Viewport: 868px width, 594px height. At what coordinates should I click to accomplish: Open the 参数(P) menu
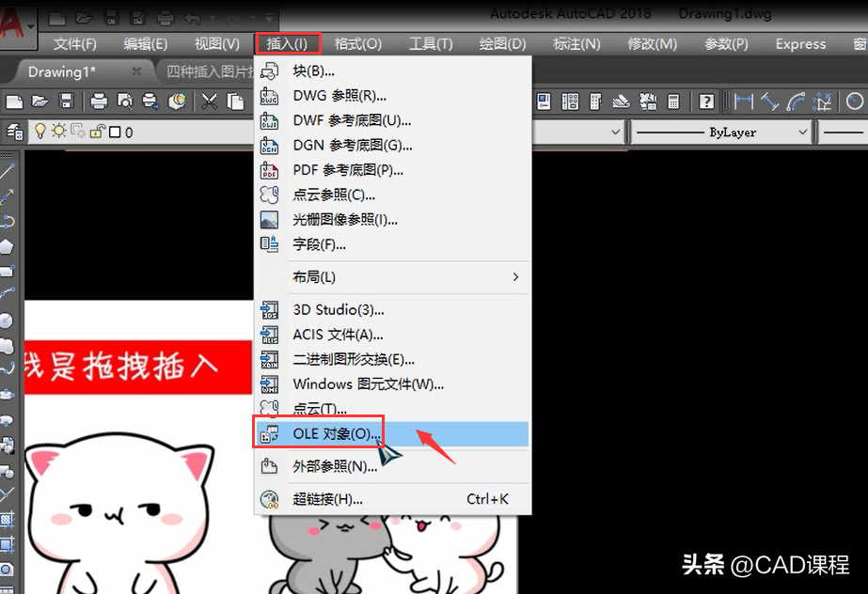(x=726, y=43)
